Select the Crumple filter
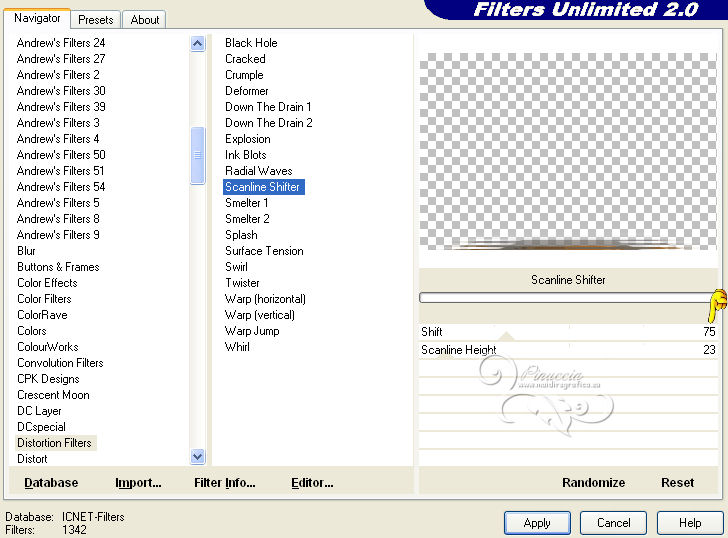This screenshot has width=728, height=538. [x=244, y=75]
